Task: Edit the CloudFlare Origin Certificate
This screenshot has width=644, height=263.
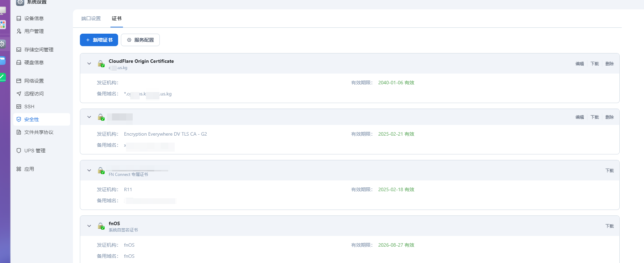Action: [x=580, y=64]
